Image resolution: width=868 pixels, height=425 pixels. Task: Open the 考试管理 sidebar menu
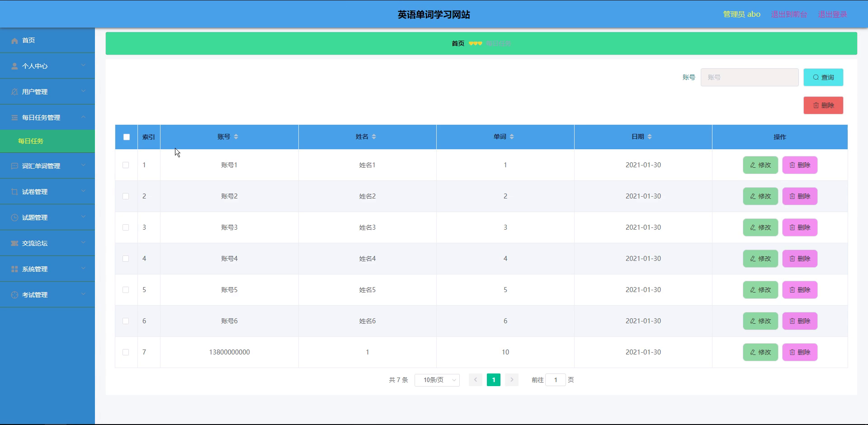coord(47,295)
